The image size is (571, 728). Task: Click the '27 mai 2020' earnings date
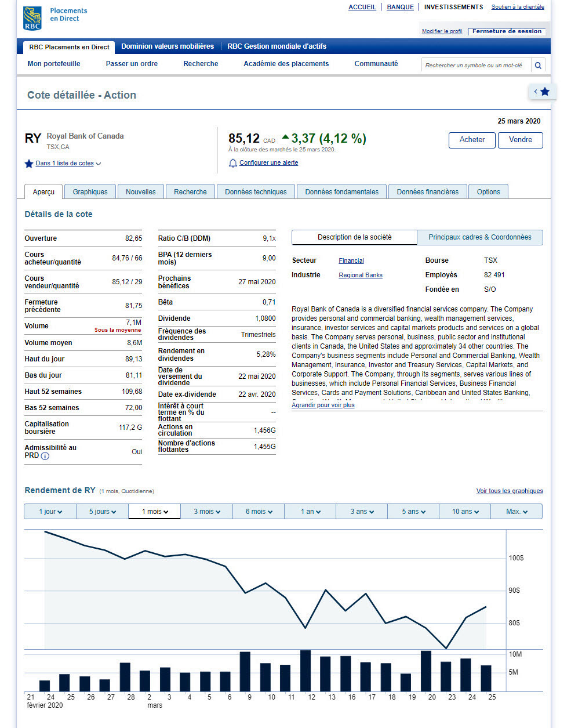pos(257,282)
